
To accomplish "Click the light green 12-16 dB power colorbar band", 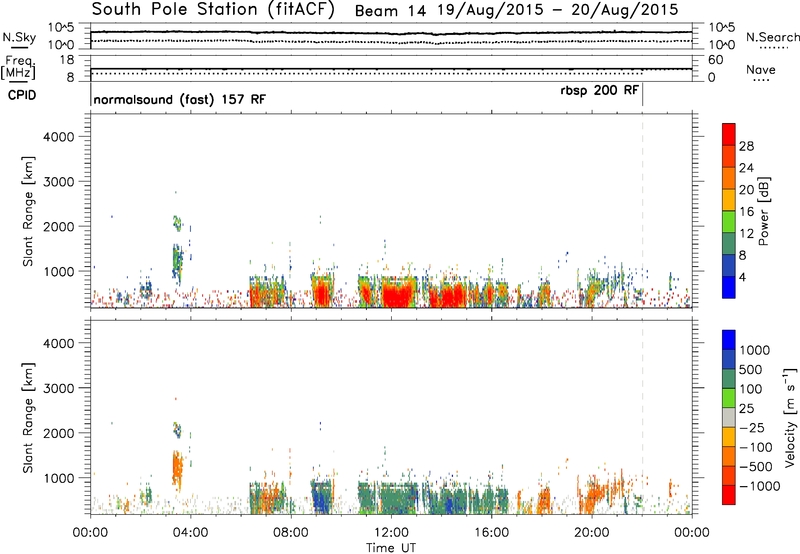I will point(729,222).
